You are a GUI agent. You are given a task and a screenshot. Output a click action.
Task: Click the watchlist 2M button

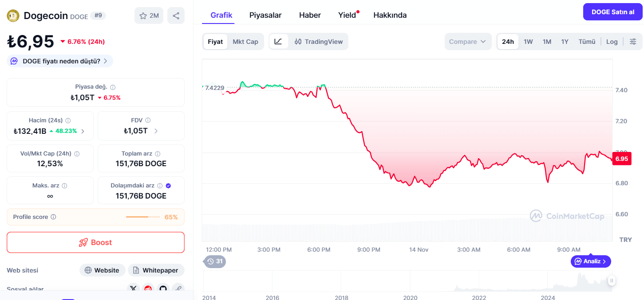coord(149,16)
